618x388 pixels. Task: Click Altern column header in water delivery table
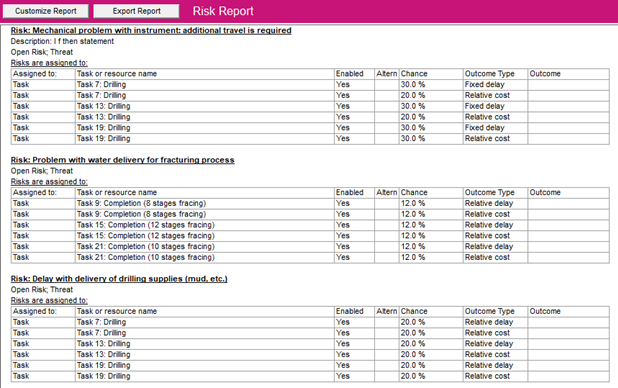point(387,192)
